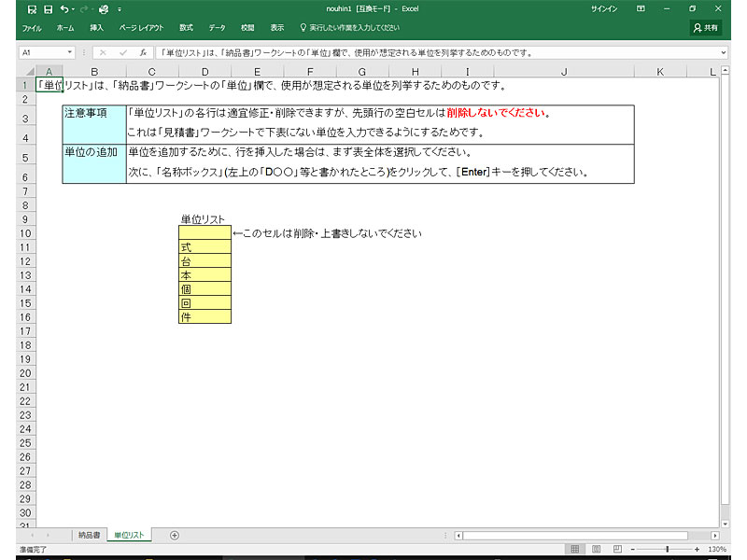The height and width of the screenshot is (560, 747).
Task: Click the Redo arrow icon
Action: 83,9
